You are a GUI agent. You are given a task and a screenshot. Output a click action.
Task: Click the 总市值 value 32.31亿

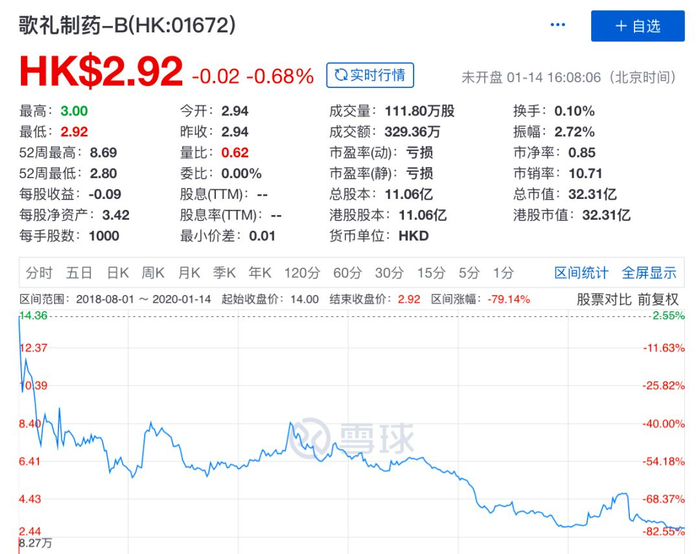pos(592,194)
